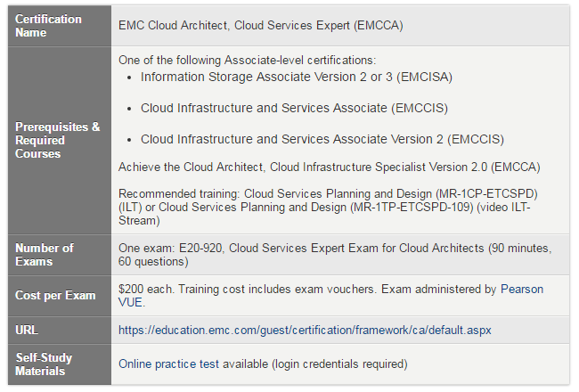Click the MR-1TP-ETCSPD-109 course code text
This screenshot has width=579, height=392.
pos(412,207)
